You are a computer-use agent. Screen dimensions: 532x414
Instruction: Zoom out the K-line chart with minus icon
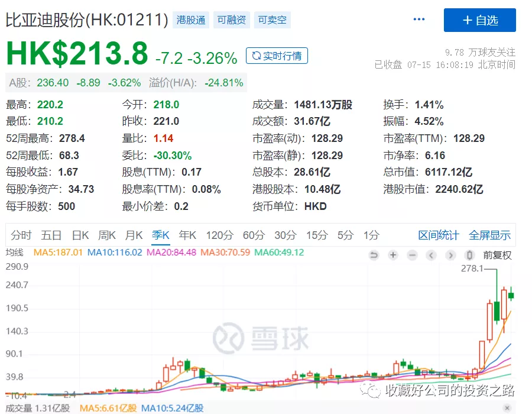pyautogui.click(x=412, y=255)
